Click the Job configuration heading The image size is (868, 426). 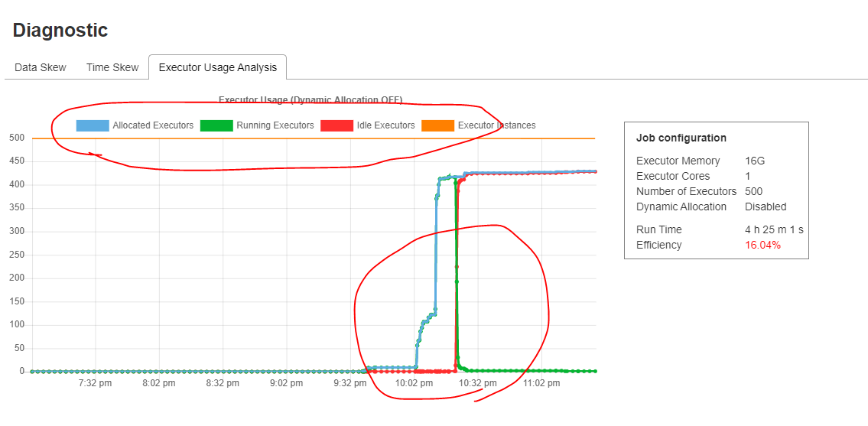[x=681, y=138]
